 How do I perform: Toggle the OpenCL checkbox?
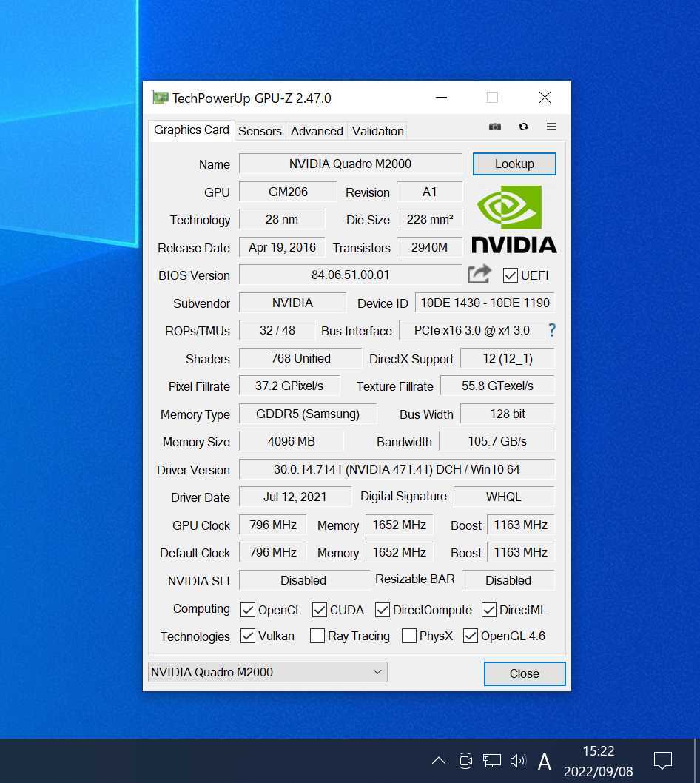pyautogui.click(x=248, y=610)
